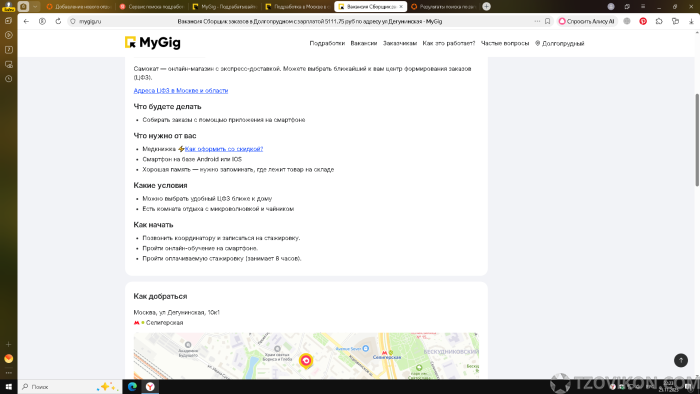Click the Как начать heading
Viewport: 700px width, 394px height.
(x=153, y=224)
